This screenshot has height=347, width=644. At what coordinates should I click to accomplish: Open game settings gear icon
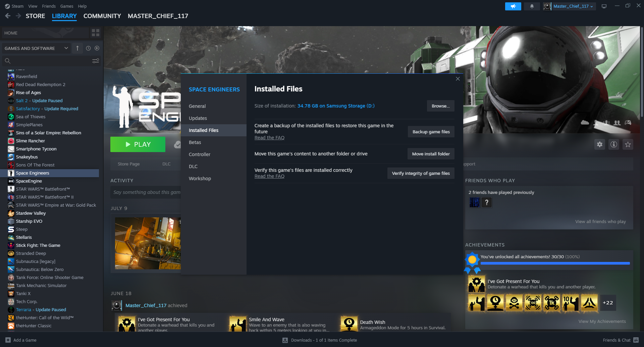pos(600,144)
